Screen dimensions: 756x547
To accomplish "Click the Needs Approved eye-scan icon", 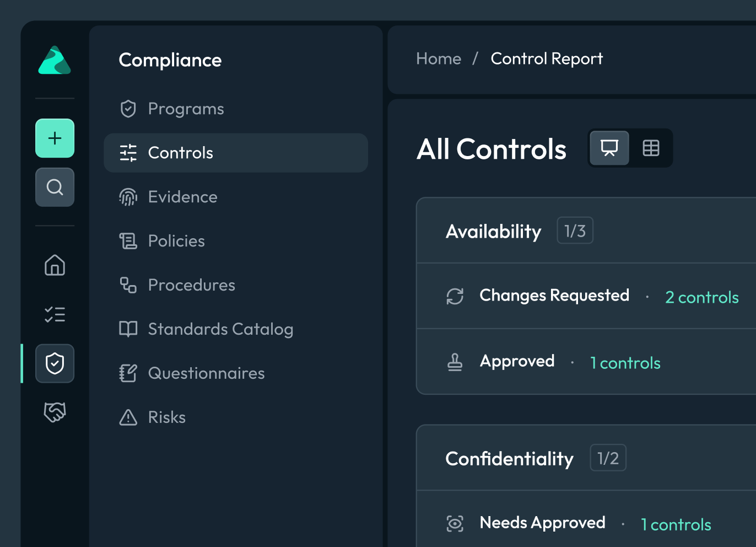I will [x=455, y=523].
